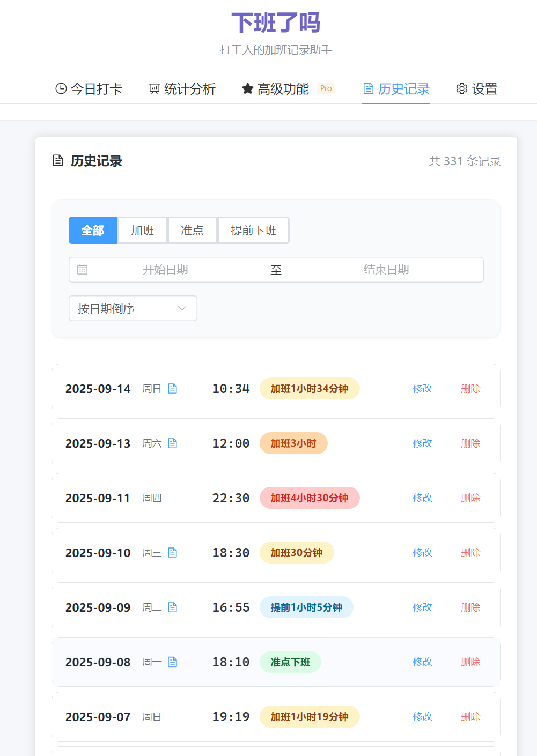Open the 按日期倒序 sort dropdown
The width and height of the screenshot is (537, 756).
[133, 308]
